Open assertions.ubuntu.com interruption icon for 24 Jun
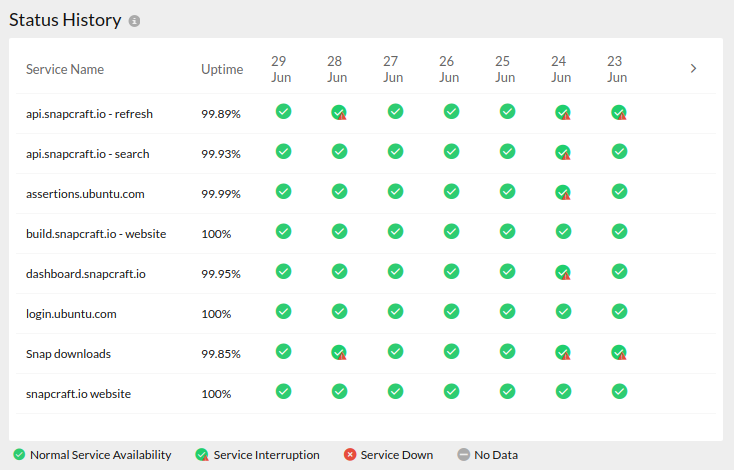Viewport: 734px width, 470px height. pyautogui.click(x=563, y=192)
